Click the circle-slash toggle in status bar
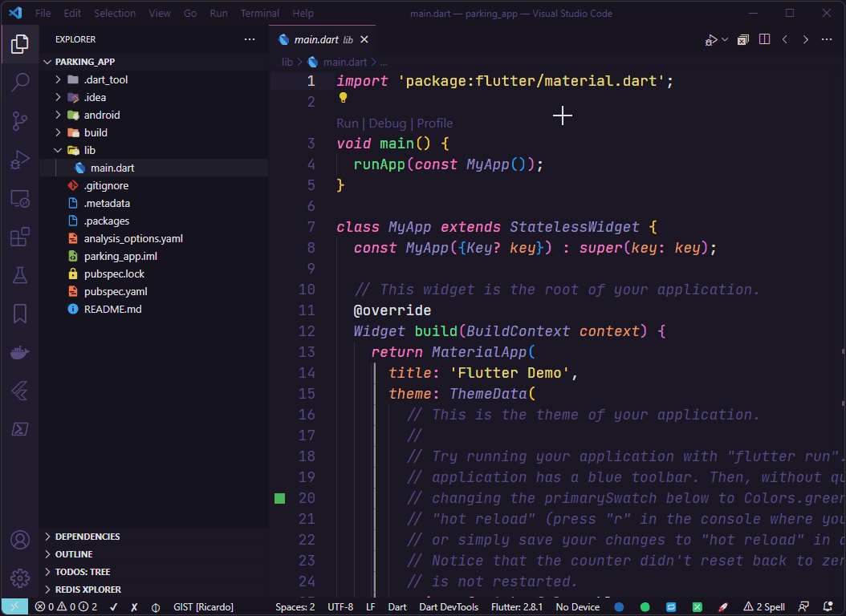 (x=156, y=607)
